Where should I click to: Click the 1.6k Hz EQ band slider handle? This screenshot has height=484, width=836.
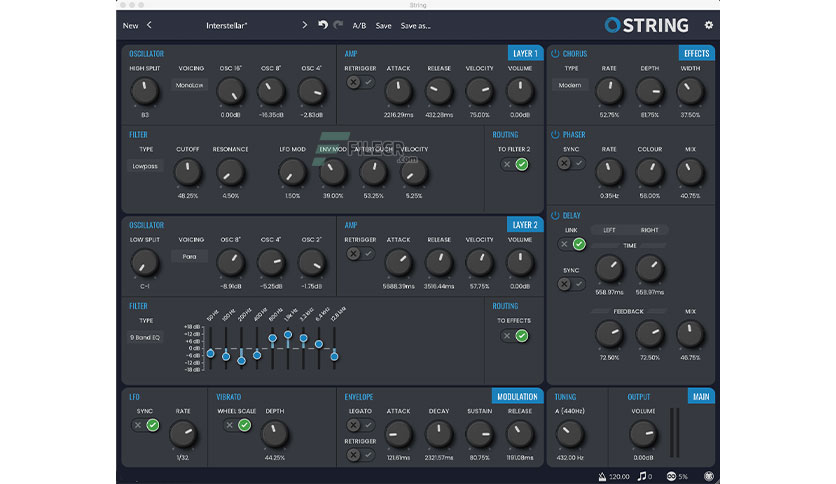point(288,335)
